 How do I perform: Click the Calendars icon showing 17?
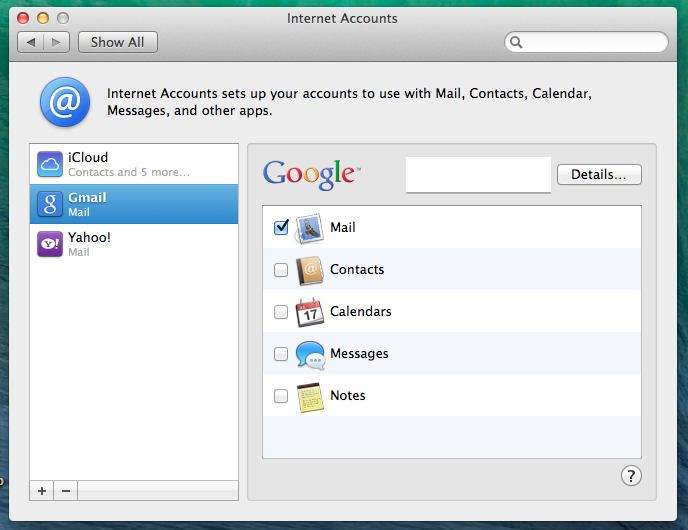coord(310,312)
